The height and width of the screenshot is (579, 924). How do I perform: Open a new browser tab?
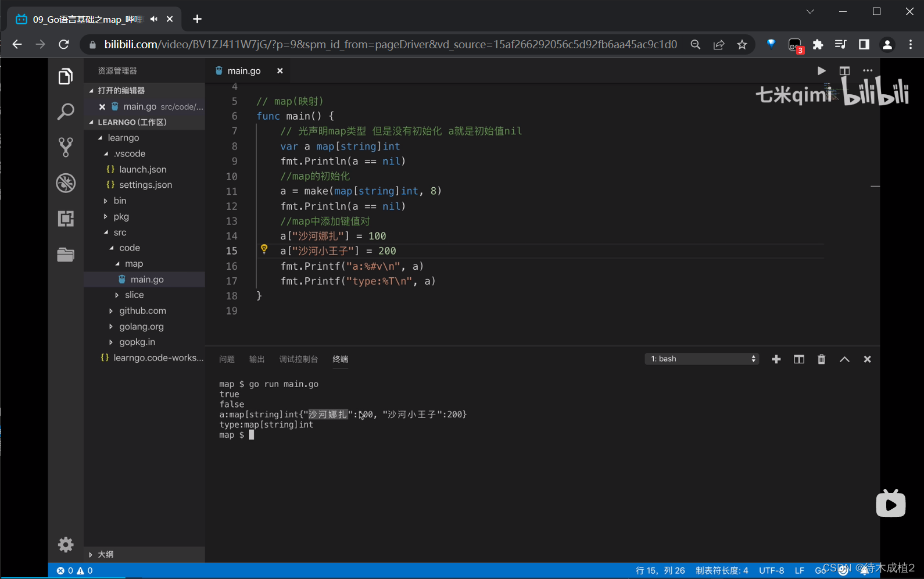pos(197,19)
